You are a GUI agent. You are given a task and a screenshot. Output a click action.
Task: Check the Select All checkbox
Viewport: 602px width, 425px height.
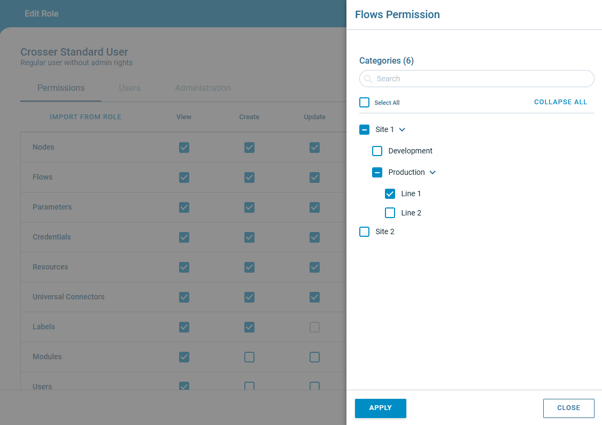(x=364, y=102)
